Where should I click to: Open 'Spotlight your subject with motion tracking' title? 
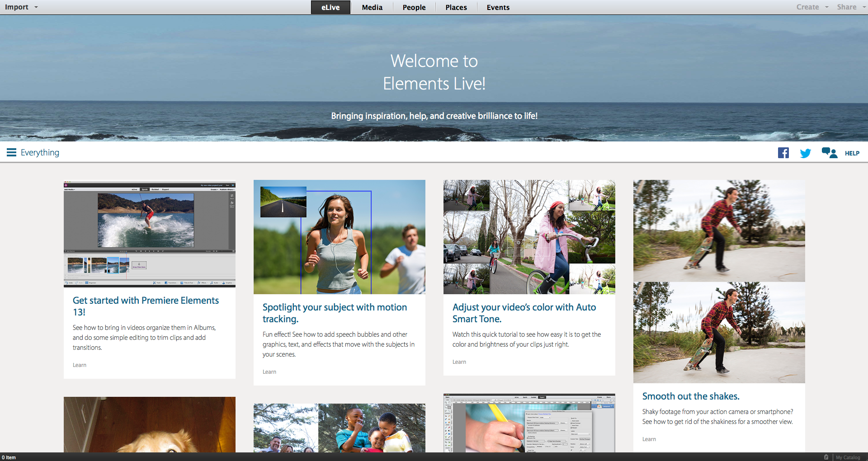point(335,313)
